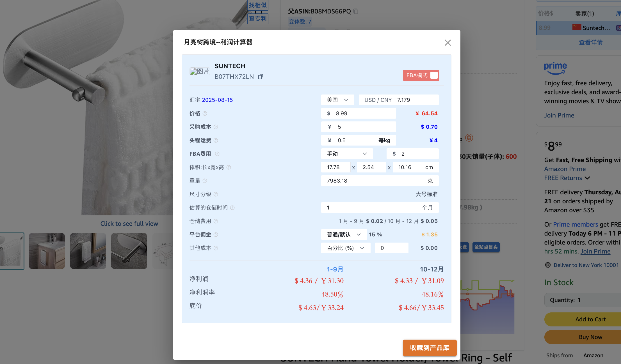Click help icon beside 平台佣金

point(216,235)
